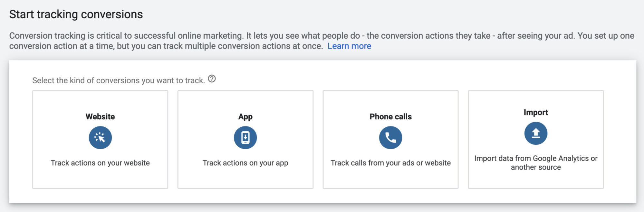Open the help question mark icon
Viewport: 644px width, 212px height.
pos(212,79)
